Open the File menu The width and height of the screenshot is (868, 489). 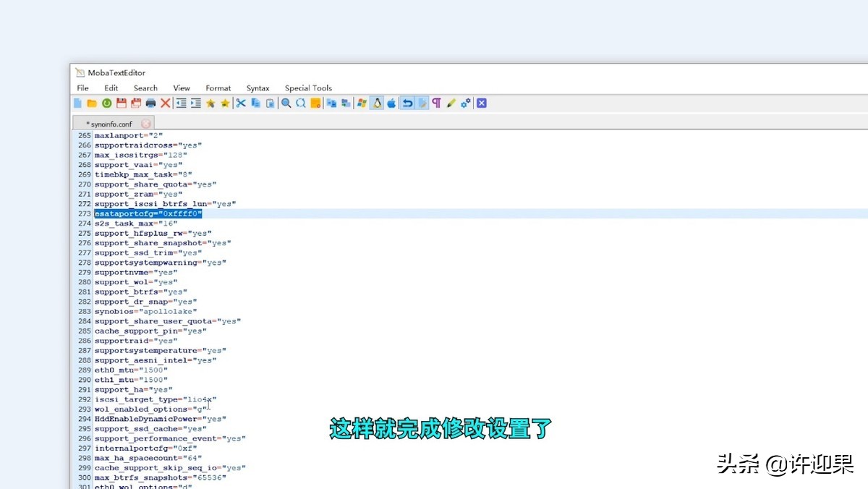(x=82, y=88)
